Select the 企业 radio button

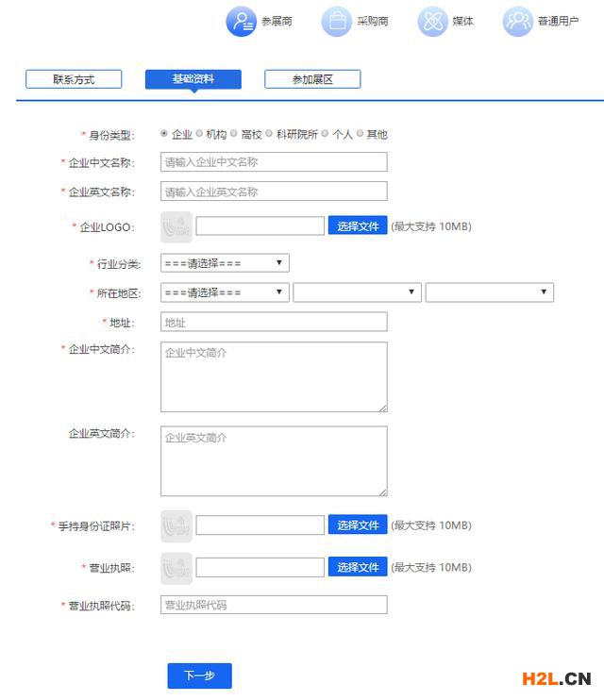164,133
